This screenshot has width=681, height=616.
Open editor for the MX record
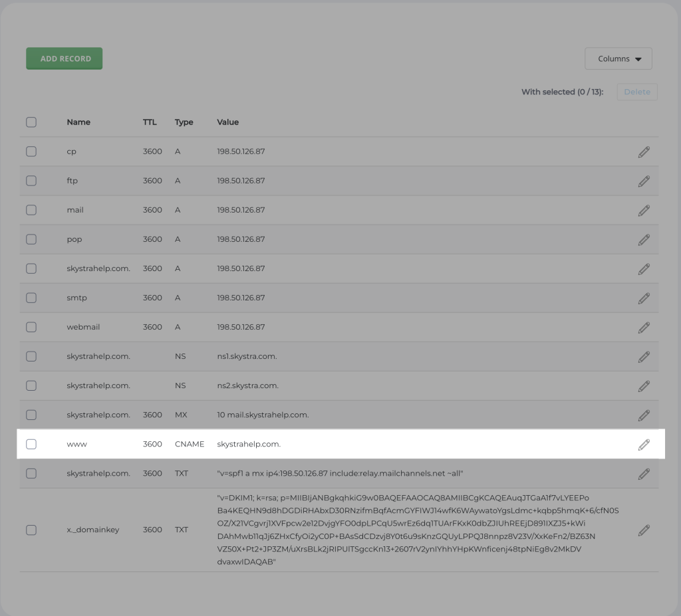(x=643, y=415)
